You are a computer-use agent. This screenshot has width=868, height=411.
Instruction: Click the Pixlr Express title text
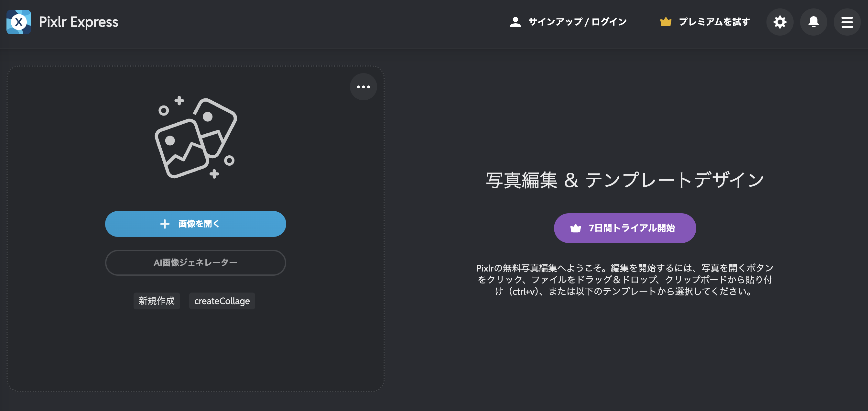click(x=79, y=22)
